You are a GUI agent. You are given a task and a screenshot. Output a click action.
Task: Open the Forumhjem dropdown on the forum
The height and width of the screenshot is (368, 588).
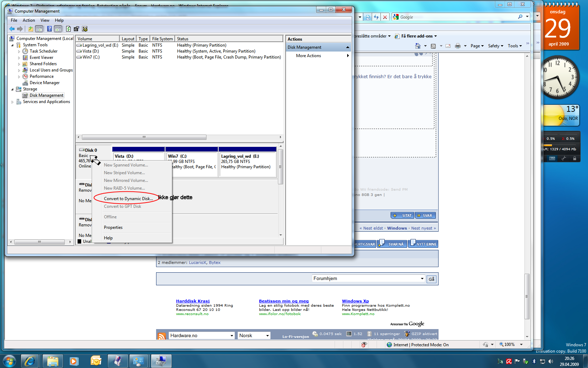369,279
